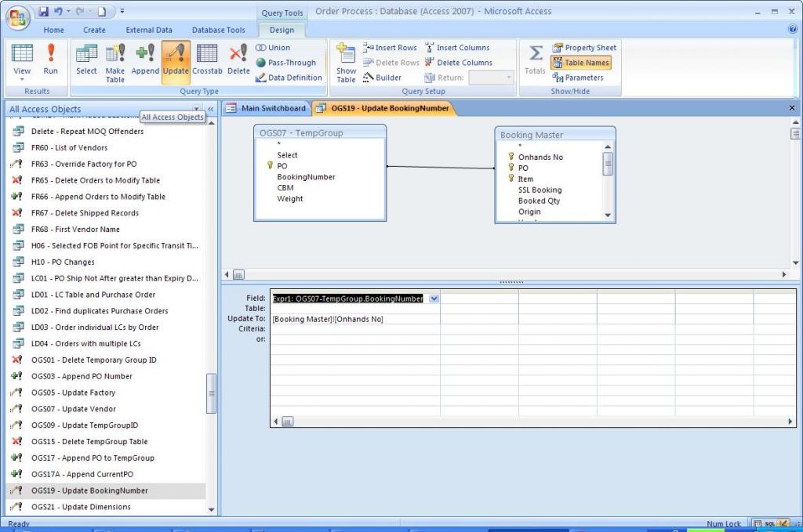Open the Field cell dropdown arrow
803x532 pixels.
[x=434, y=299]
